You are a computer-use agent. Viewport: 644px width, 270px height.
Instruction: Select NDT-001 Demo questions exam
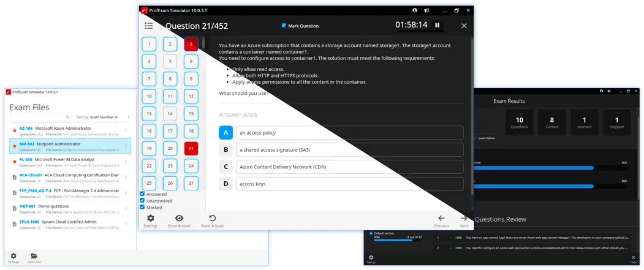pos(70,208)
